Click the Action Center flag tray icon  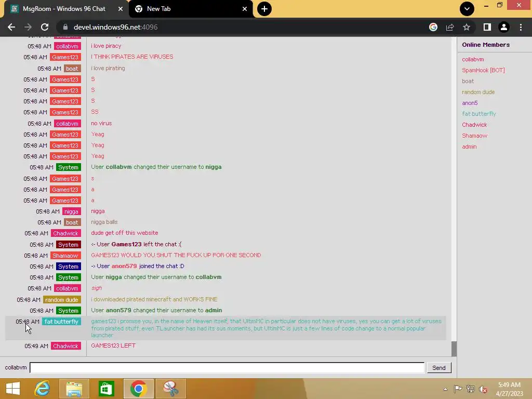tap(458, 389)
